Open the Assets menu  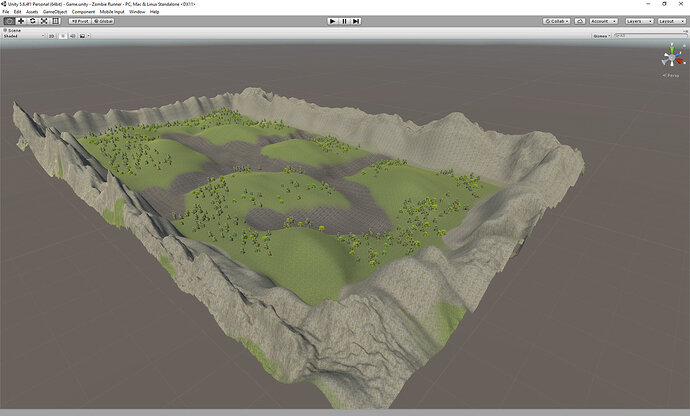point(32,12)
